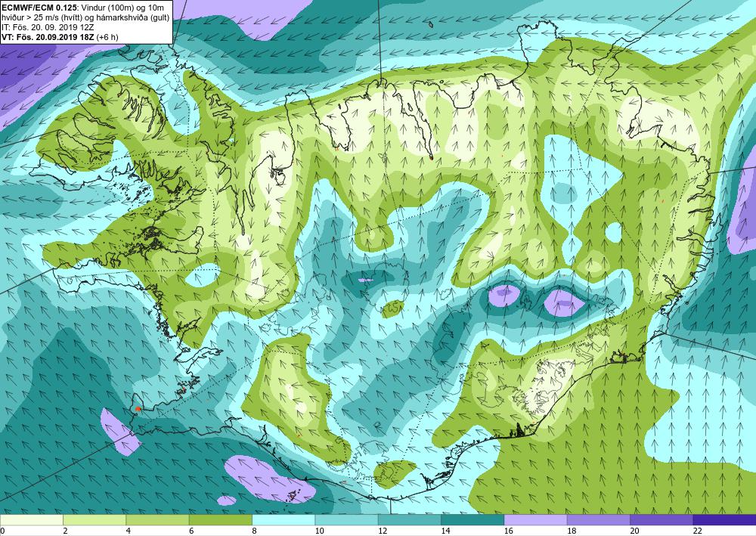Click the legend scale label '4'
The height and width of the screenshot is (536, 756).
pyautogui.click(x=129, y=531)
